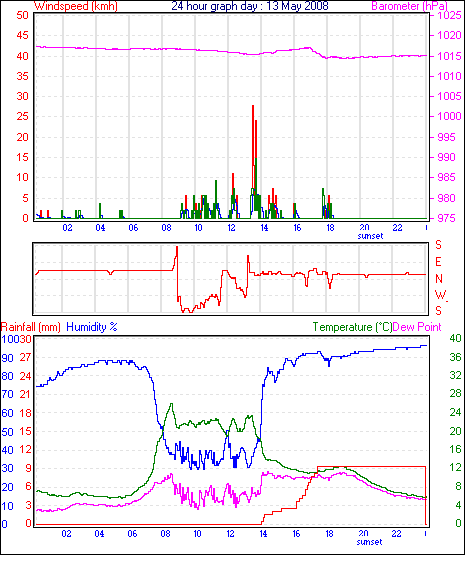The height and width of the screenshot is (563, 466).
Task: Click the W wind direction label
Action: [x=440, y=295]
